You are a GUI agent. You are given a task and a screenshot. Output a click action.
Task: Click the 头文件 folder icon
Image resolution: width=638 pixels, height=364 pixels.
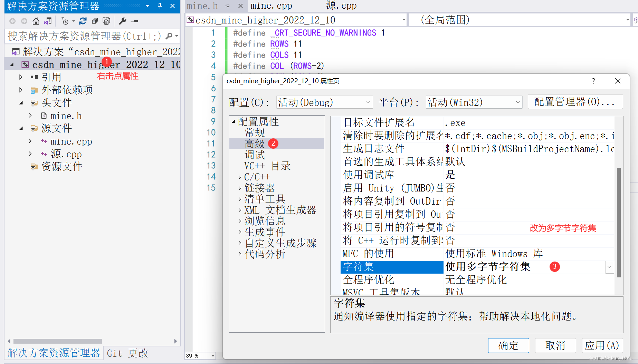pos(34,103)
